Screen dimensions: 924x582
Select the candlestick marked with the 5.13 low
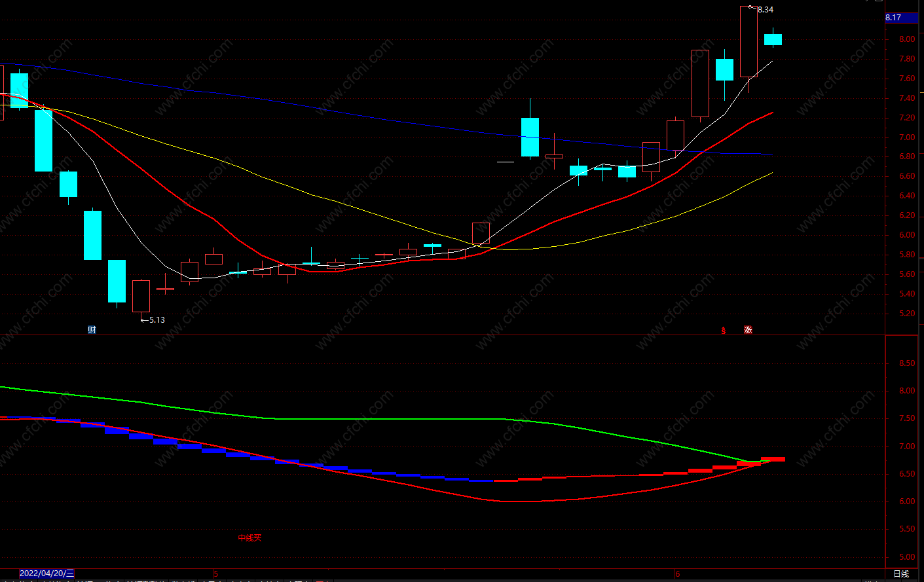tap(141, 296)
